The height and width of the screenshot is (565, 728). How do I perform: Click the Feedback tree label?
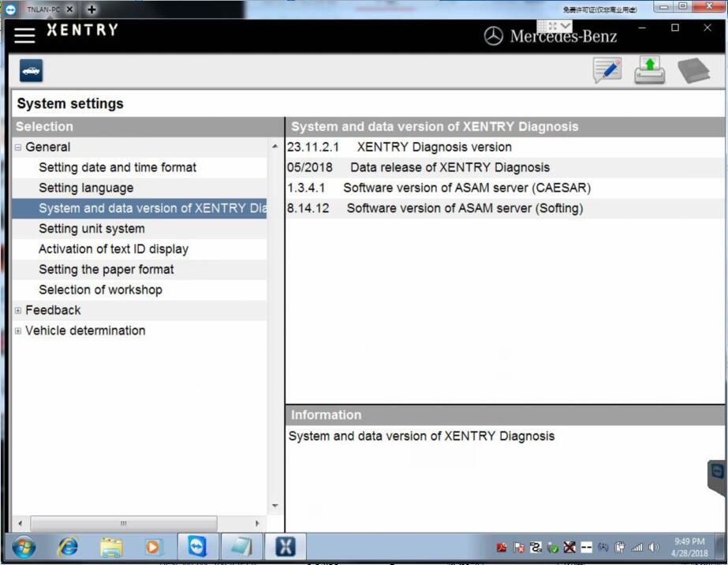click(53, 310)
